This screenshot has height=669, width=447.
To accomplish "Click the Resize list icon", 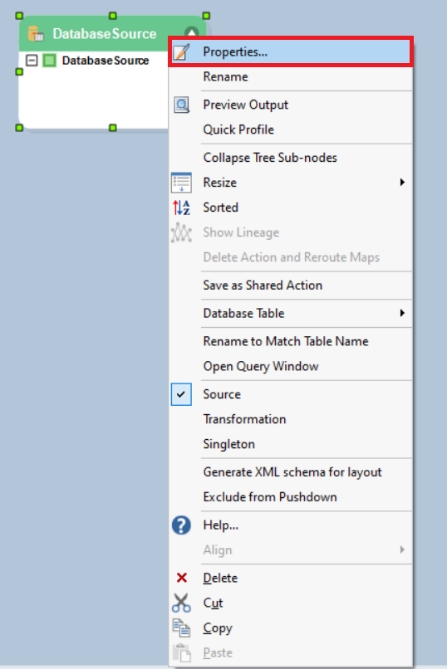I will pyautogui.click(x=181, y=182).
